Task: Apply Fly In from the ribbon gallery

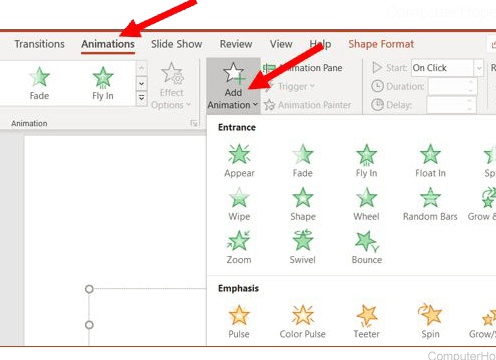Action: click(103, 83)
